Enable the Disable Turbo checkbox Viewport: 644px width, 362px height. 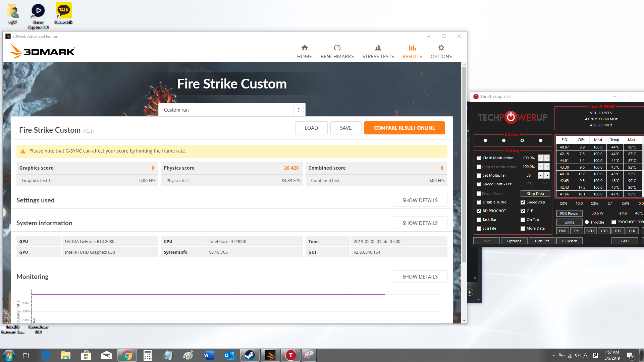479,202
